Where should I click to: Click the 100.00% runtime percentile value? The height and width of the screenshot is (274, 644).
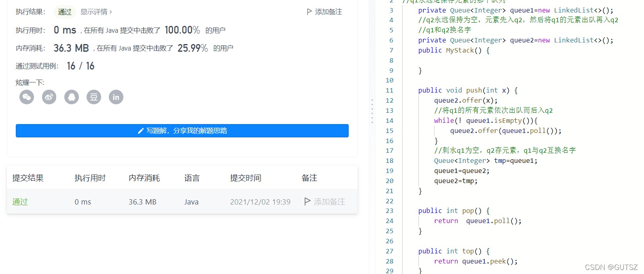182,30
